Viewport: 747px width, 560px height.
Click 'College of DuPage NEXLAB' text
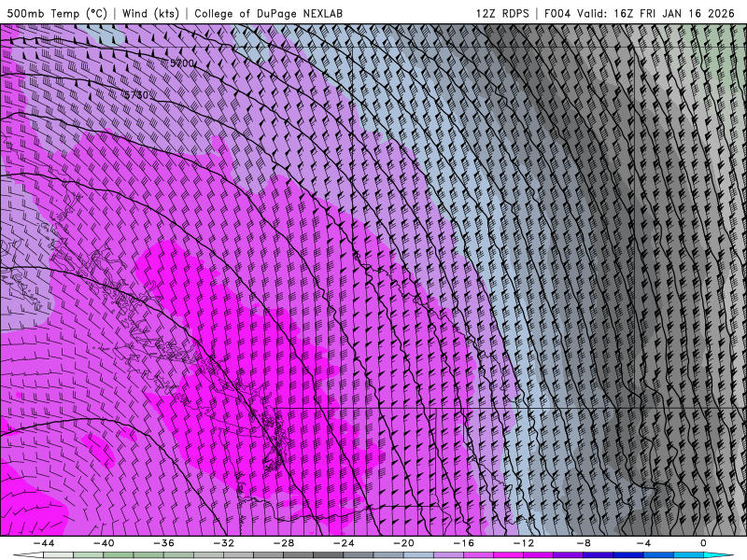[x=268, y=13]
